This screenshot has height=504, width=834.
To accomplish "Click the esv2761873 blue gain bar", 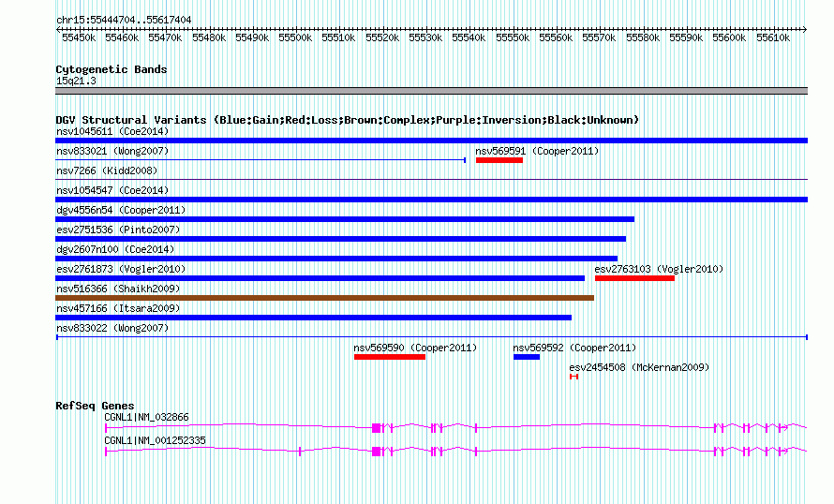I will [320, 278].
